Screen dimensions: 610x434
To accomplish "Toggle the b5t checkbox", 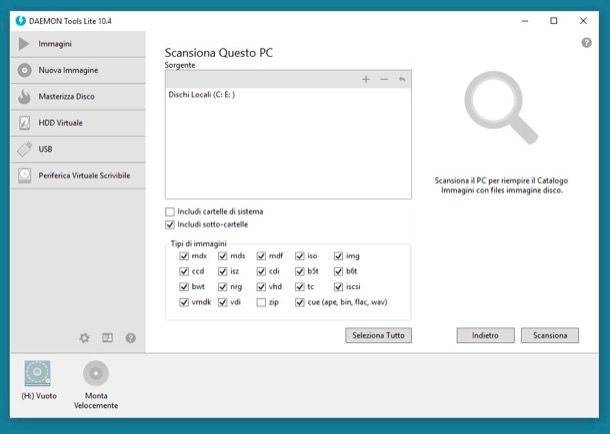I will (299, 271).
